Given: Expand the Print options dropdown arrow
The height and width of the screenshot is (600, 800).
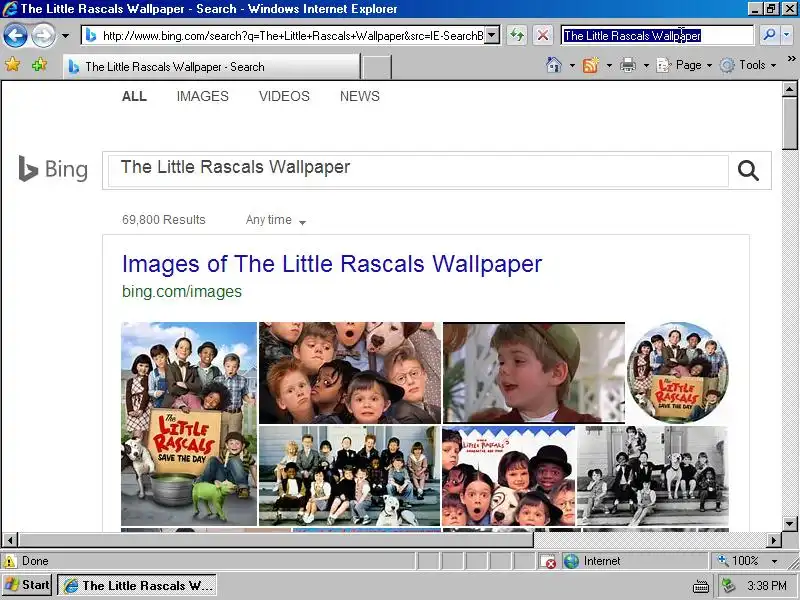Looking at the screenshot, I should pyautogui.click(x=646, y=65).
